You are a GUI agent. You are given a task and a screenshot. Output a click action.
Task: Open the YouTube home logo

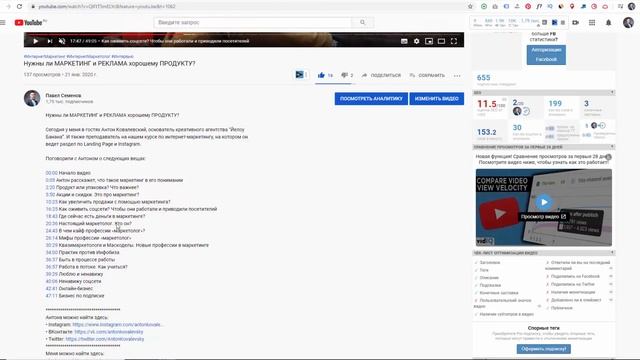coord(30,22)
